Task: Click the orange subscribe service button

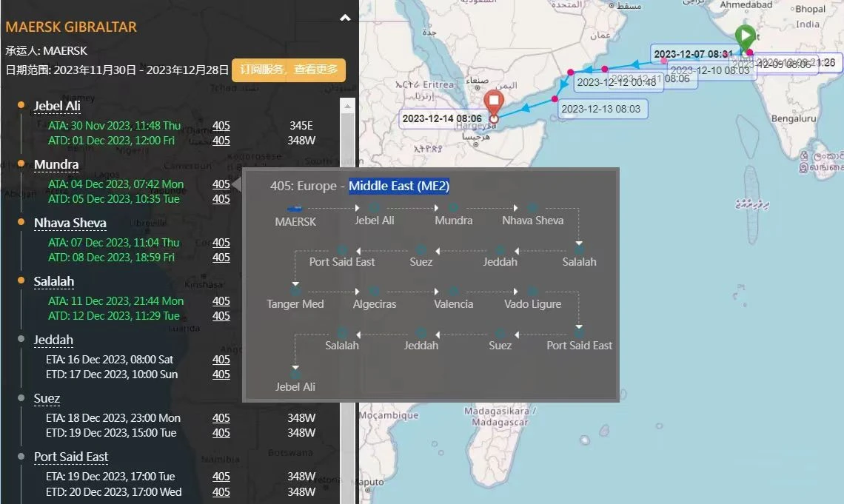Action: 289,70
